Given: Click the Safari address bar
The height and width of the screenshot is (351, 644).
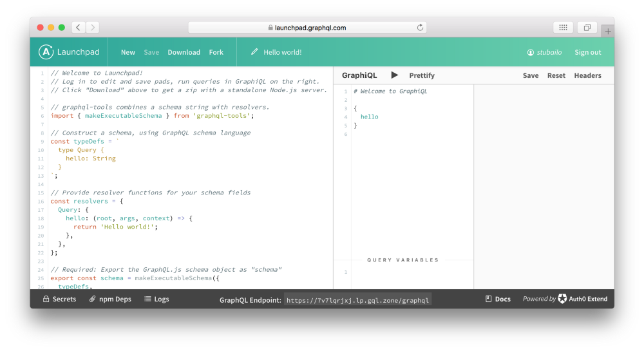Looking at the screenshot, I should (x=307, y=28).
